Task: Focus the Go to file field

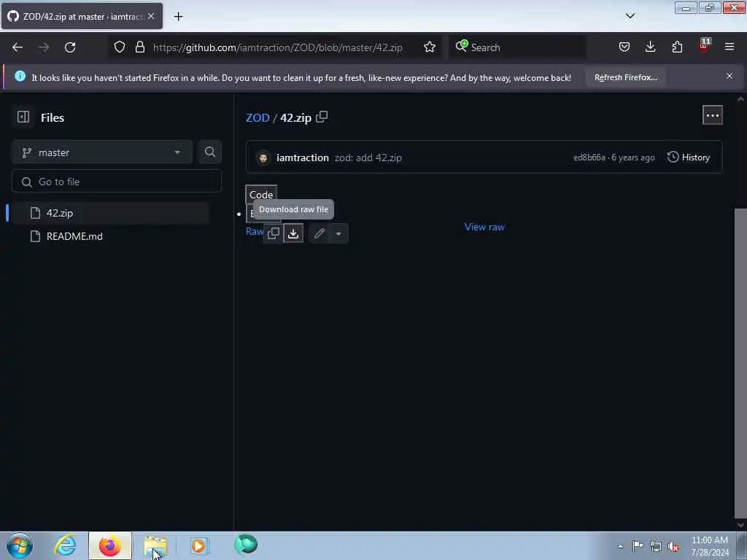Action: 117,182
